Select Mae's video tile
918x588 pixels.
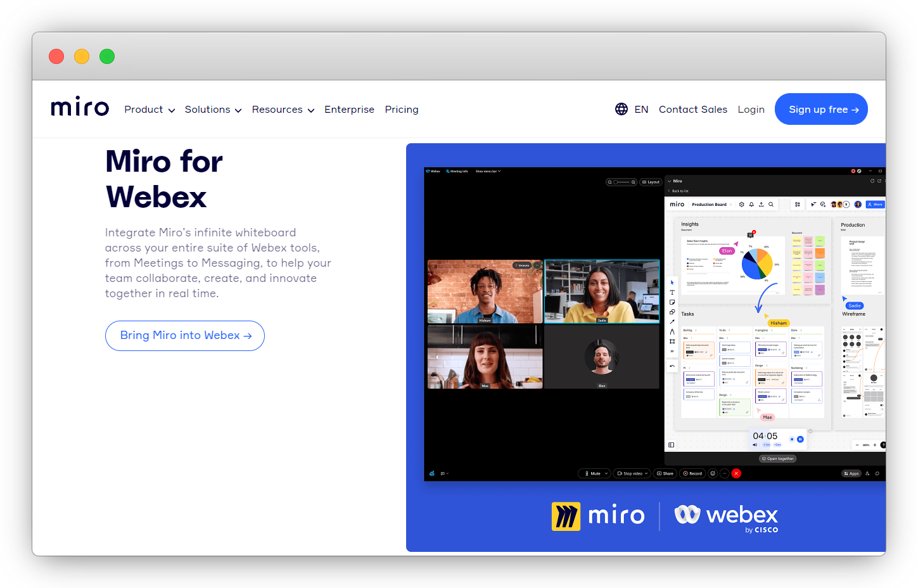pos(485,356)
